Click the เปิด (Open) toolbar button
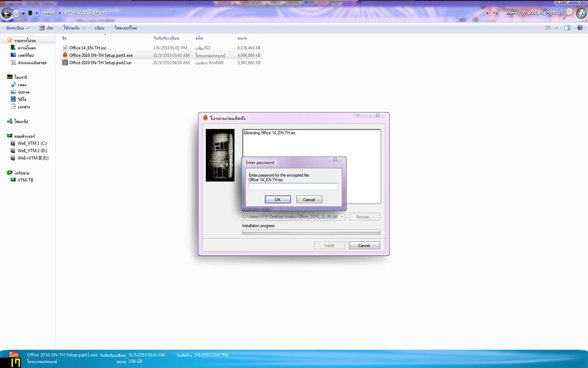588x368 pixels. coord(46,28)
